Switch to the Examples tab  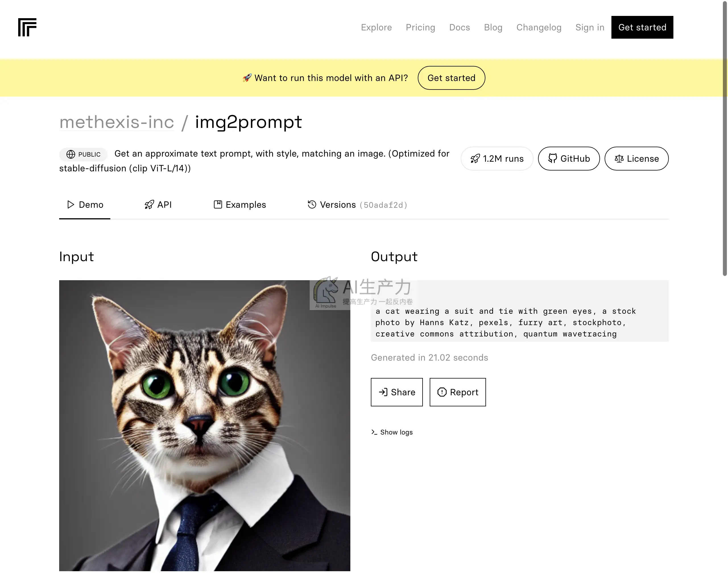(x=240, y=205)
